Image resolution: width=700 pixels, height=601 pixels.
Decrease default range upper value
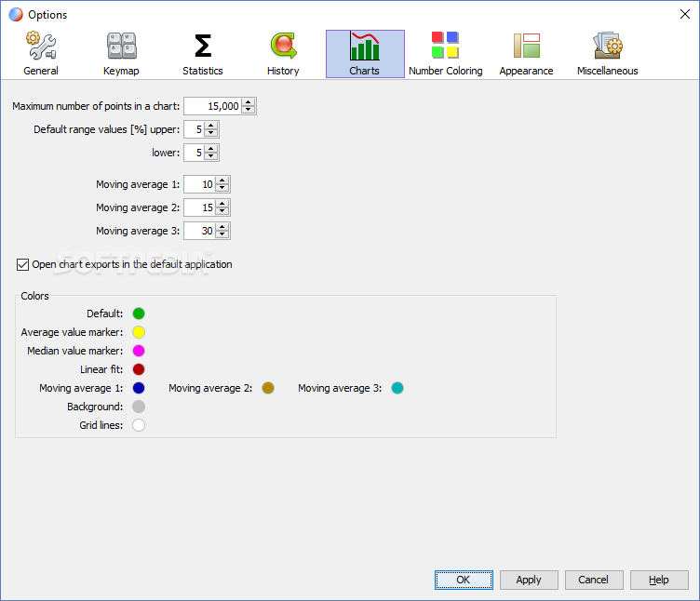point(211,133)
